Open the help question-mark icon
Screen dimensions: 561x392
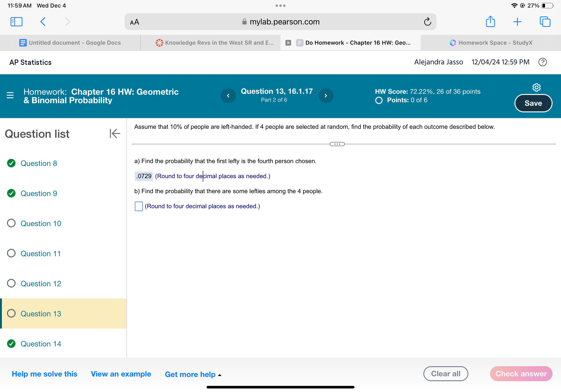click(542, 62)
